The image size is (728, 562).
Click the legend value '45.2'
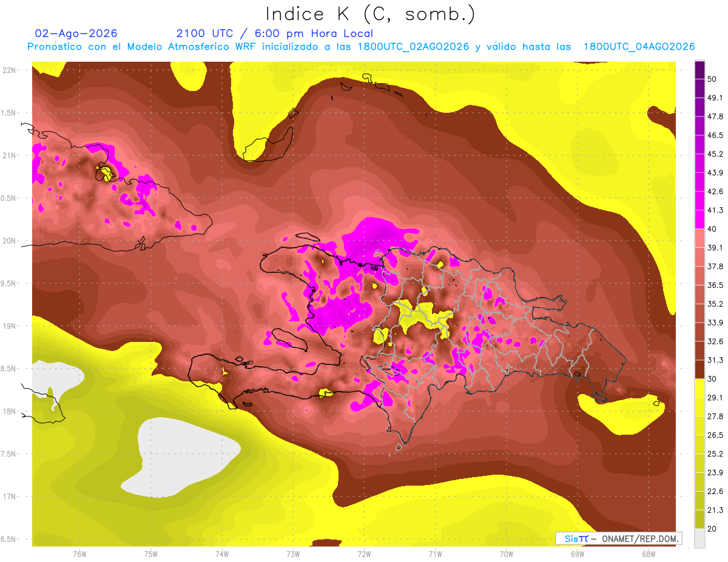point(716,155)
